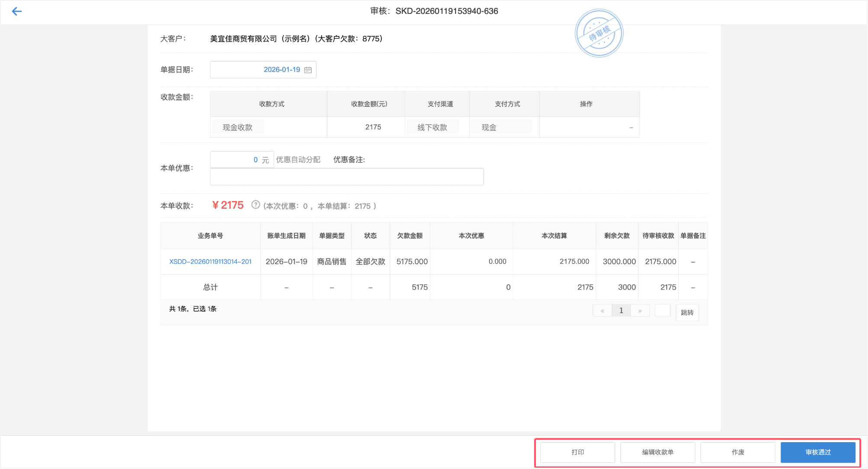Click the back arrow icon

pyautogui.click(x=16, y=11)
